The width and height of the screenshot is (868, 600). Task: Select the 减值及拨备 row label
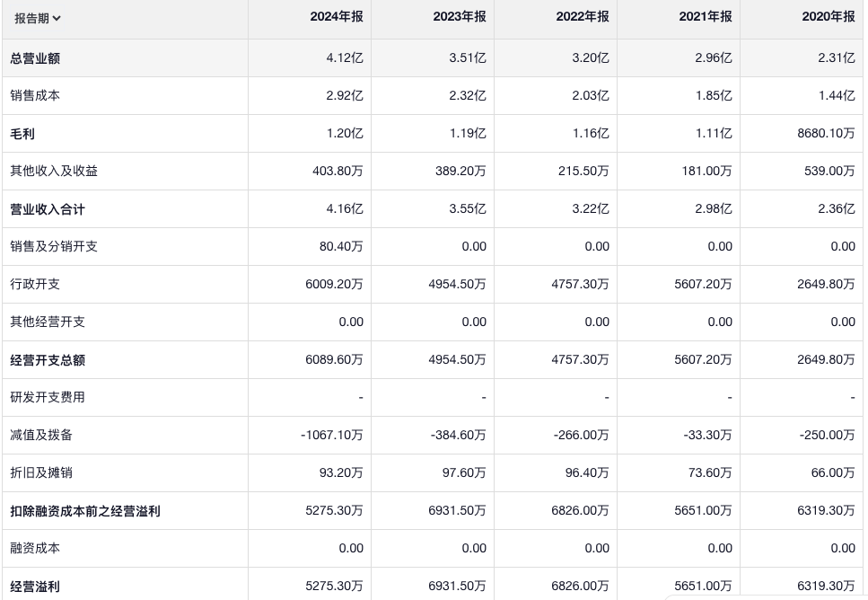41,435
